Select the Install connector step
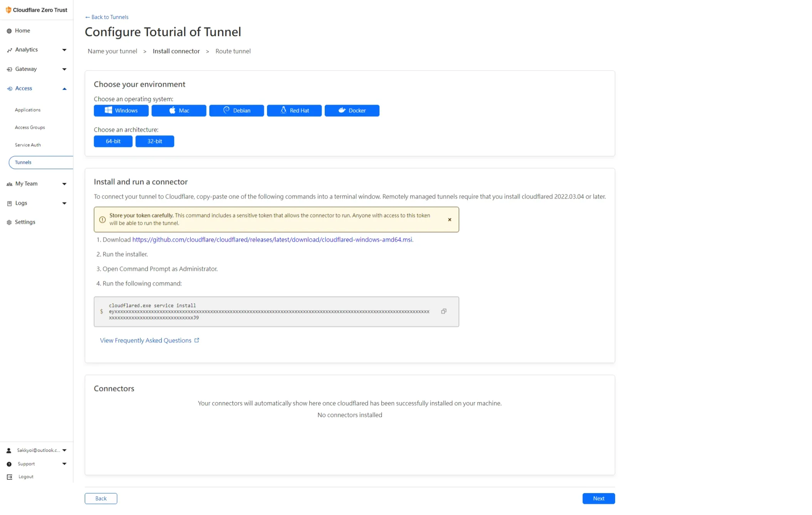 (x=176, y=51)
